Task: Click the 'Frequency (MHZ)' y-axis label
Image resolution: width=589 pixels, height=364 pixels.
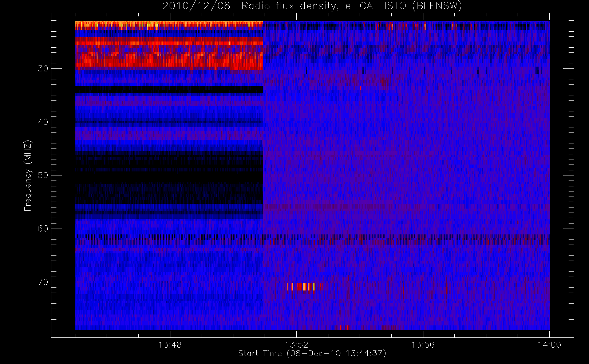Action: [28, 175]
